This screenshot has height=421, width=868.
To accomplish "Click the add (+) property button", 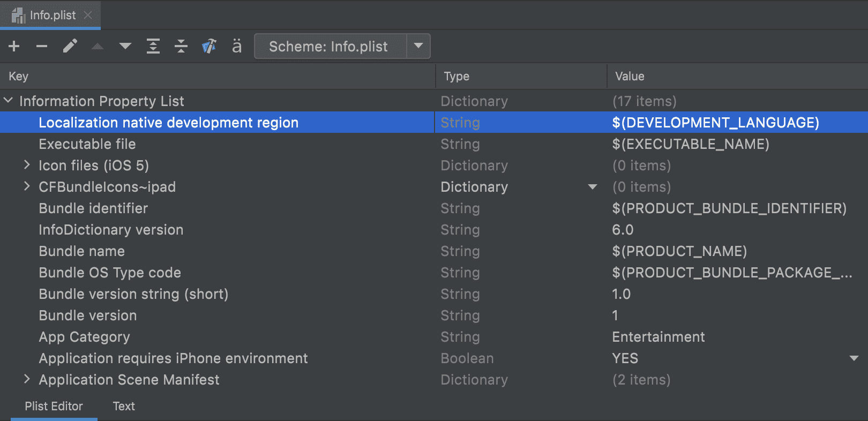I will [14, 47].
